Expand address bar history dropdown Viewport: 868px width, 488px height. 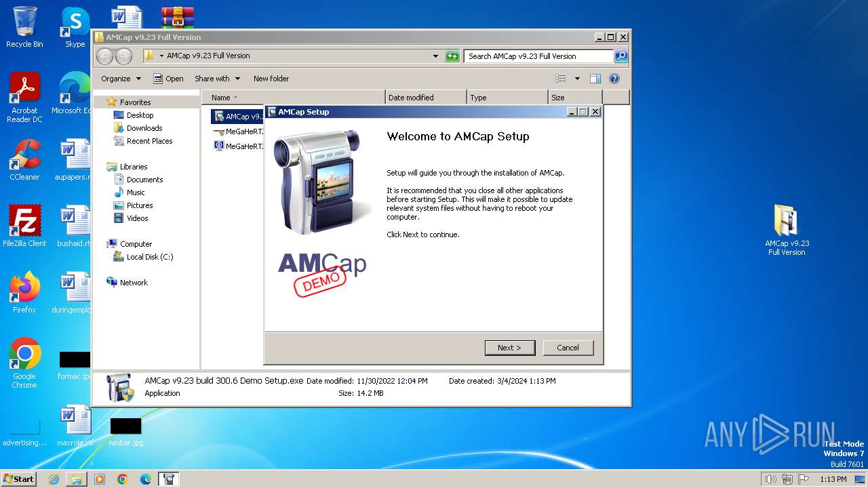click(435, 56)
